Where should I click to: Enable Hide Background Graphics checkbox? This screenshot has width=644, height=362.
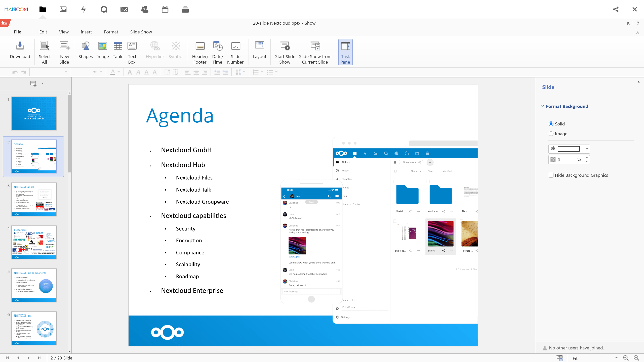click(551, 175)
